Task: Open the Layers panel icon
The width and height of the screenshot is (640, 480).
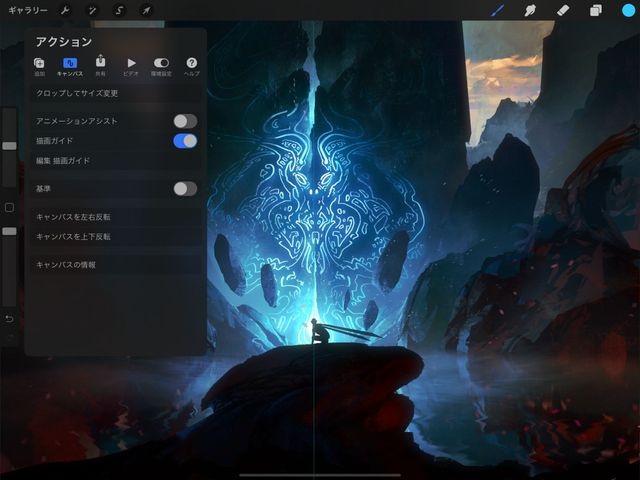Action: click(x=596, y=10)
